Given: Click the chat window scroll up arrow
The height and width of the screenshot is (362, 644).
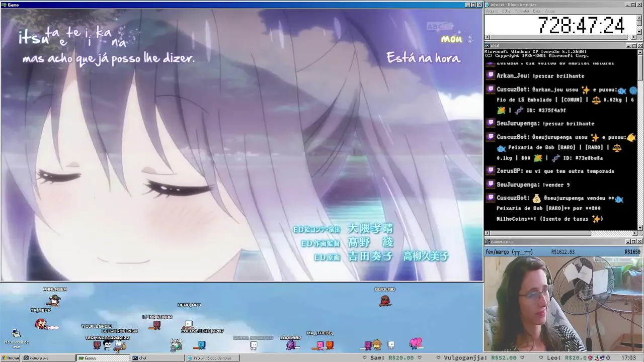Looking at the screenshot, I should pyautogui.click(x=640, y=52).
